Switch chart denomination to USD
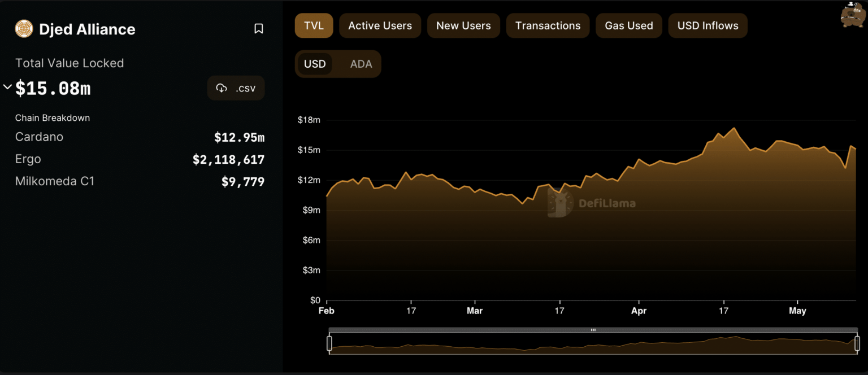The image size is (868, 375). 315,64
